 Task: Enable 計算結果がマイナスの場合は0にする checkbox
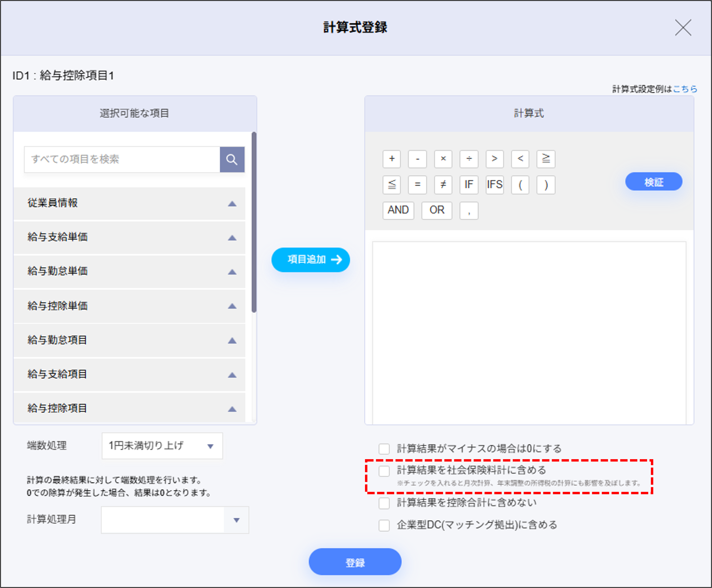384,449
